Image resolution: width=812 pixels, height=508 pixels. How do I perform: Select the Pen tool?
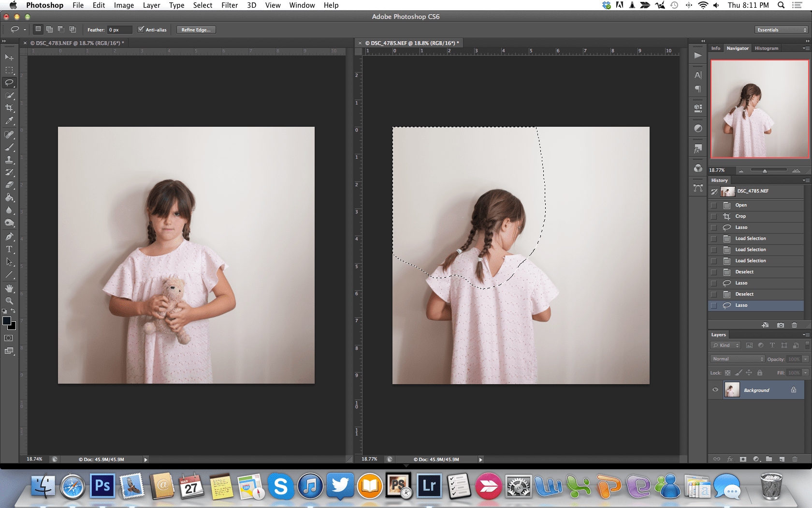coord(9,237)
